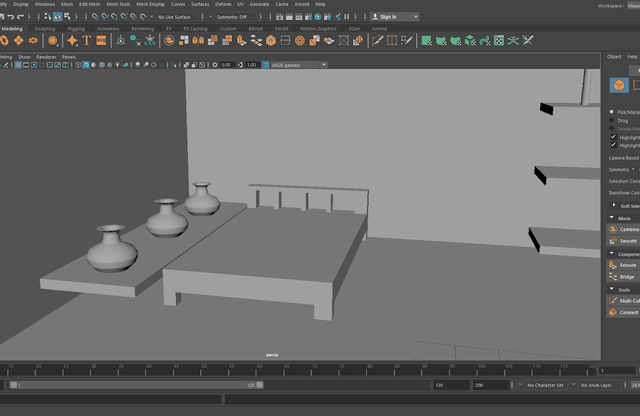Click the range slider start handle at 1
The image size is (640, 416).
click(13, 385)
